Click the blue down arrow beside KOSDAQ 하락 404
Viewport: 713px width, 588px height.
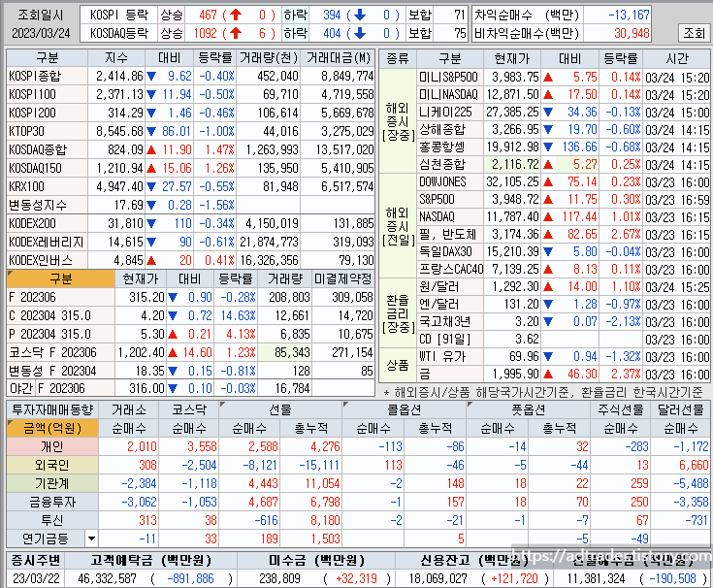(x=360, y=33)
